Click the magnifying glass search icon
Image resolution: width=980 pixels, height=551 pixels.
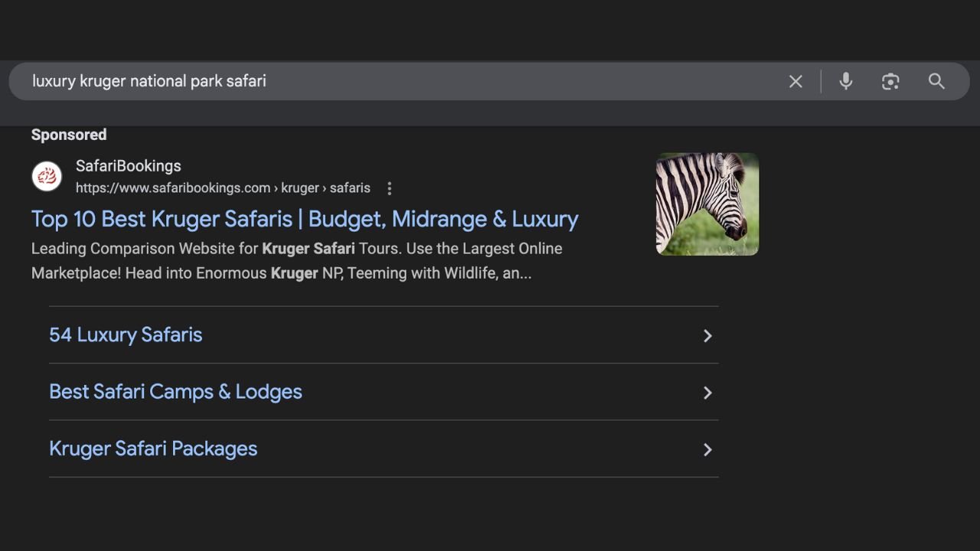coord(936,81)
